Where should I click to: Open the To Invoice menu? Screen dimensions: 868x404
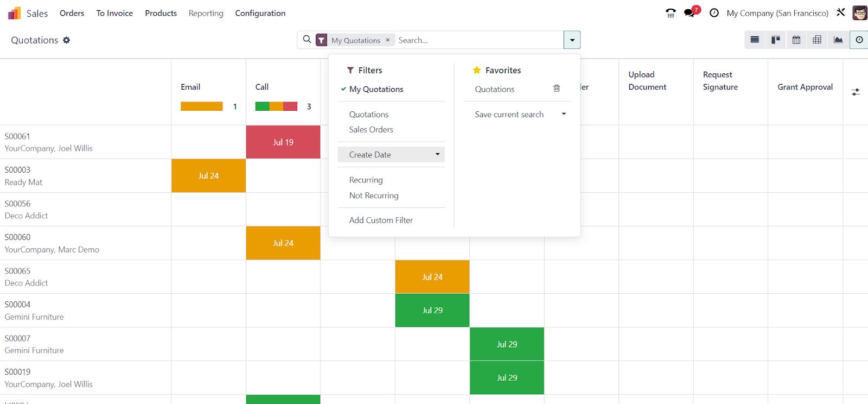pos(114,13)
